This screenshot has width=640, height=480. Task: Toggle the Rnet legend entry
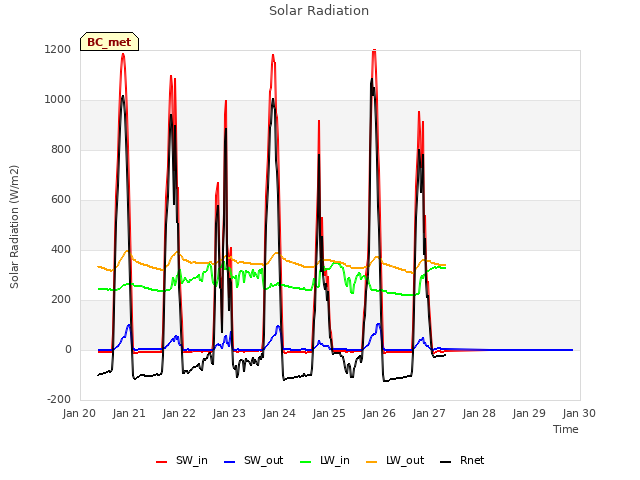pos(462,460)
